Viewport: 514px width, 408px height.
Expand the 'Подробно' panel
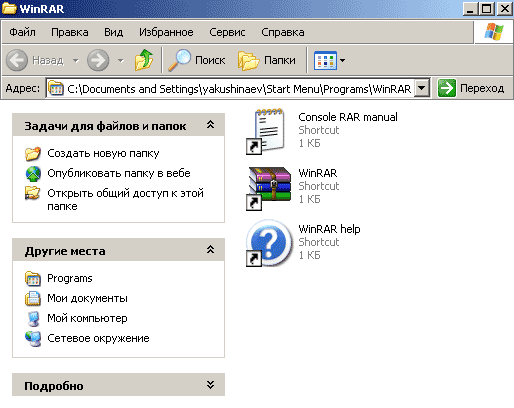210,385
